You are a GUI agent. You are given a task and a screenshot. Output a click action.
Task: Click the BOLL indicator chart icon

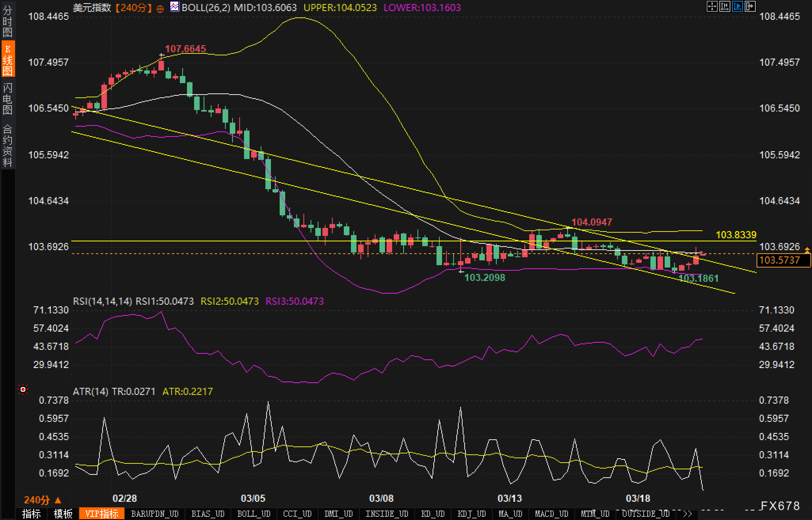pos(174,7)
